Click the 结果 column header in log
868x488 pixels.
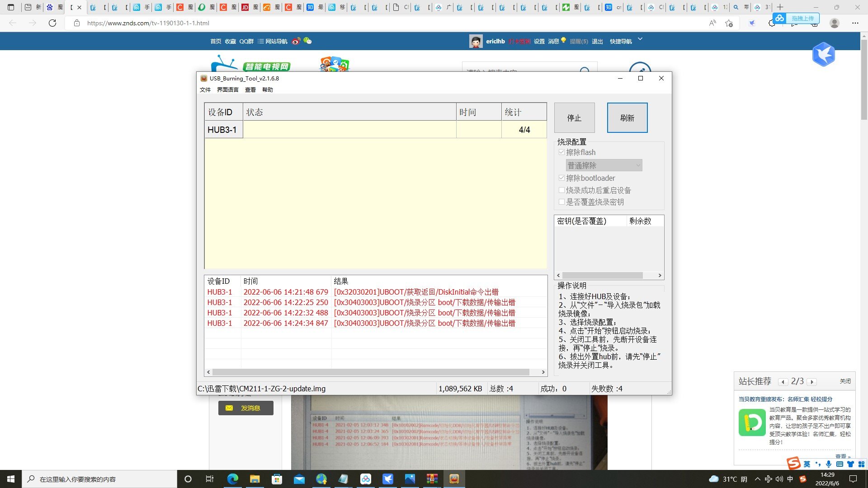pos(439,281)
